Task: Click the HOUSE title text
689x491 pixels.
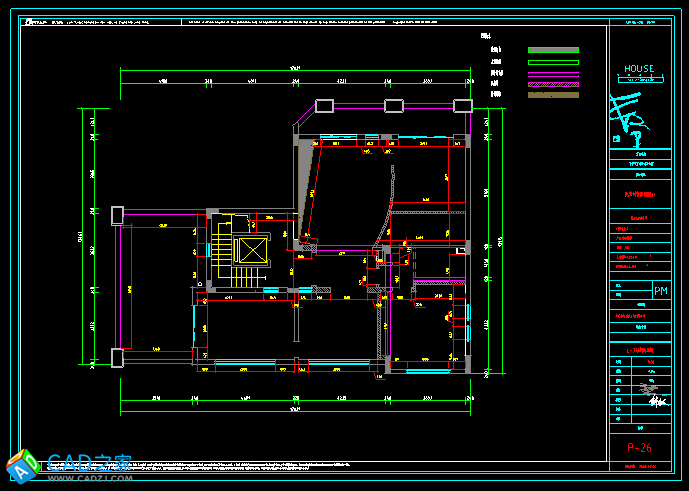Action: coord(639,69)
